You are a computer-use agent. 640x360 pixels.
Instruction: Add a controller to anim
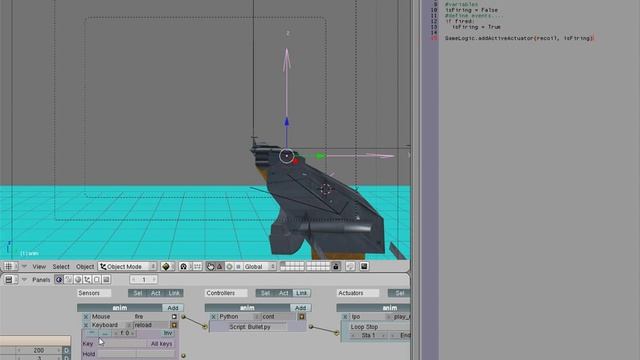[x=300, y=308]
